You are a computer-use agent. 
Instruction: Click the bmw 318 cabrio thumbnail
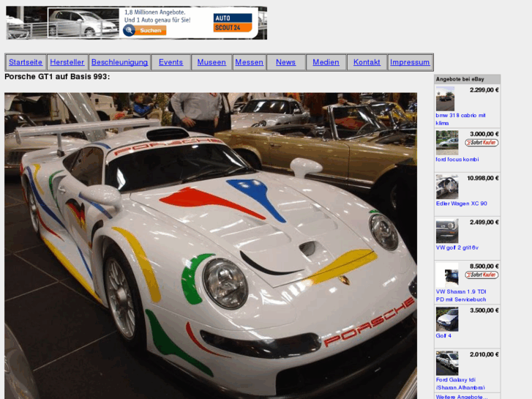pyautogui.click(x=445, y=99)
